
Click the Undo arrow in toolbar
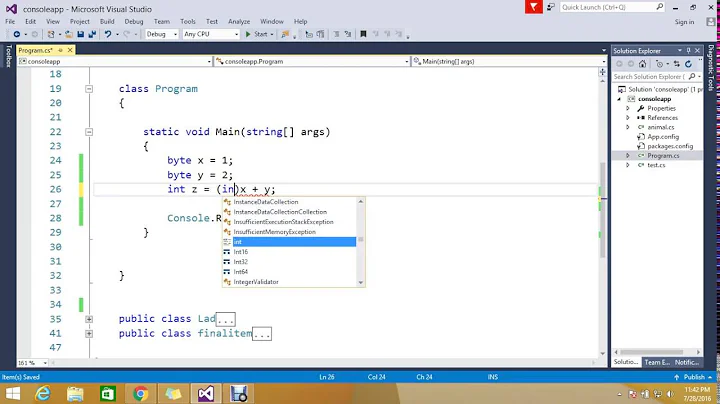point(105,34)
